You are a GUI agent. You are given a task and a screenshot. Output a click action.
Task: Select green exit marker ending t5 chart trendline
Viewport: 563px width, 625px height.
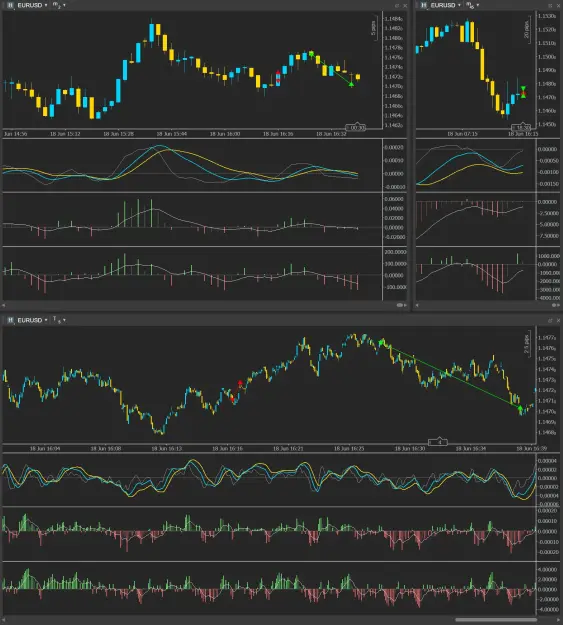[520, 408]
